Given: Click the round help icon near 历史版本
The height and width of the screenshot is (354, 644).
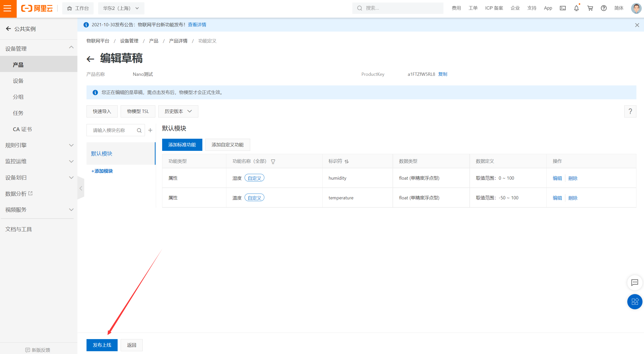Looking at the screenshot, I should 630,111.
